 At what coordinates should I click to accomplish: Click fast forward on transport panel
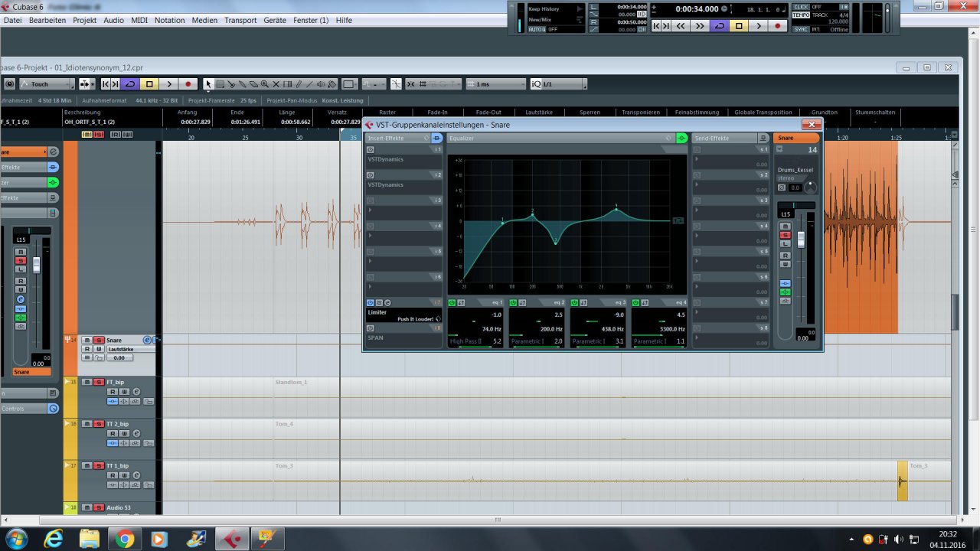(700, 26)
